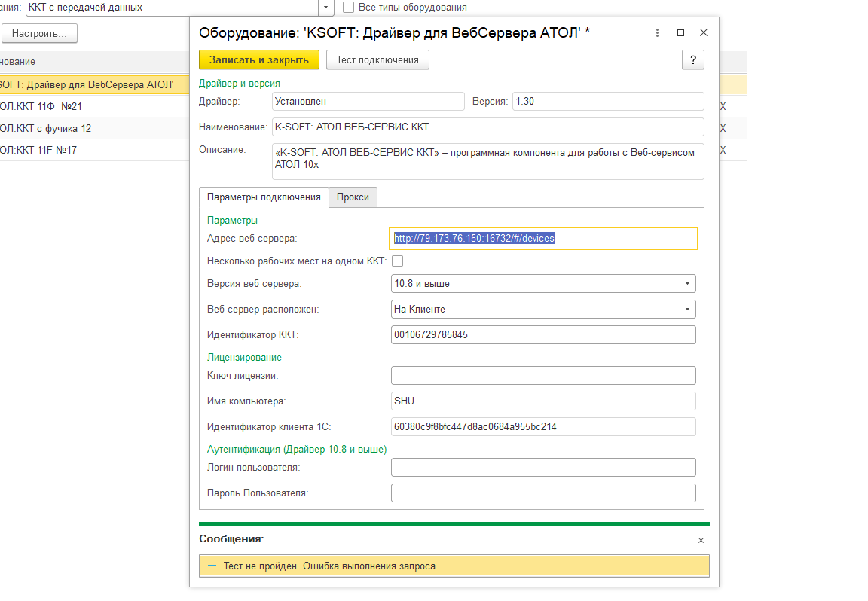The height and width of the screenshot is (601, 868).
Task: Select row ККТ 11Ф №21 in list
Action: [x=94, y=106]
